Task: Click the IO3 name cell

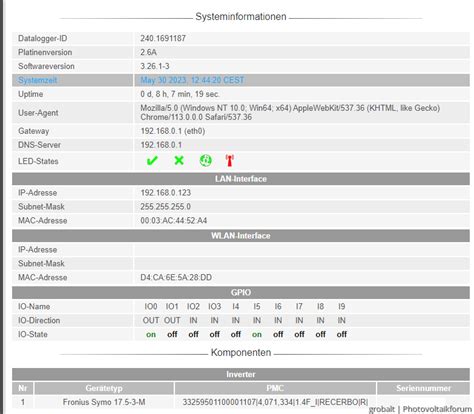Action: pyautogui.click(x=215, y=306)
